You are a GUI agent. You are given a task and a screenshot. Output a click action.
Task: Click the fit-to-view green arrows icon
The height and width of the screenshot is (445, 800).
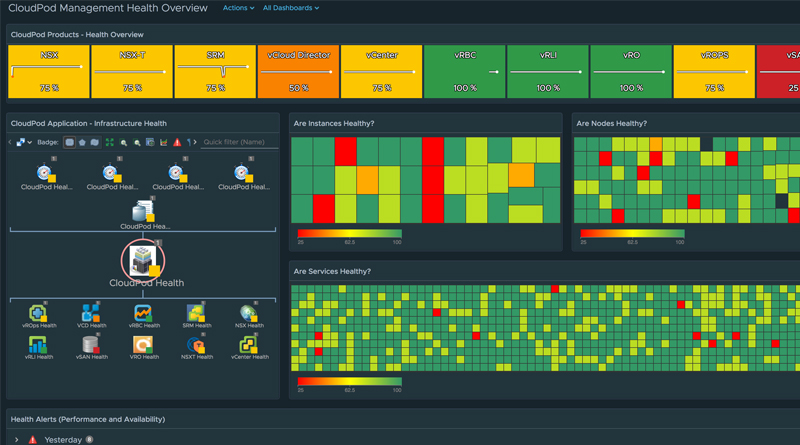(109, 142)
